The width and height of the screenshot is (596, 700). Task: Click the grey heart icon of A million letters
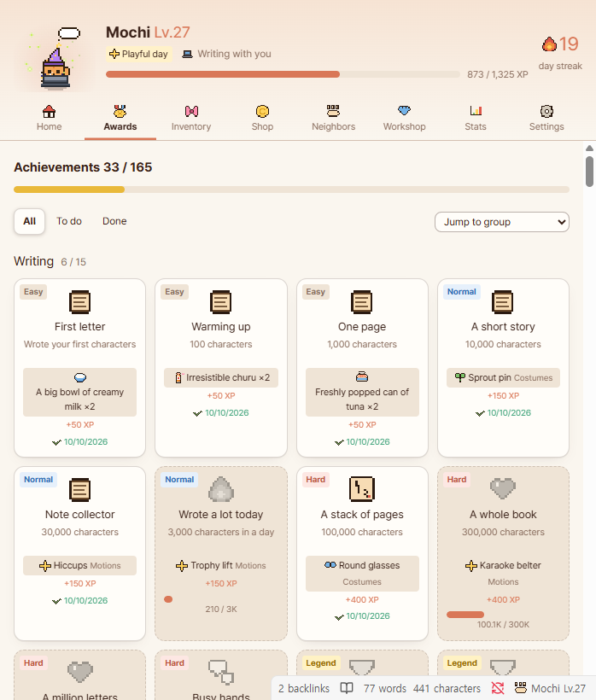point(80,672)
